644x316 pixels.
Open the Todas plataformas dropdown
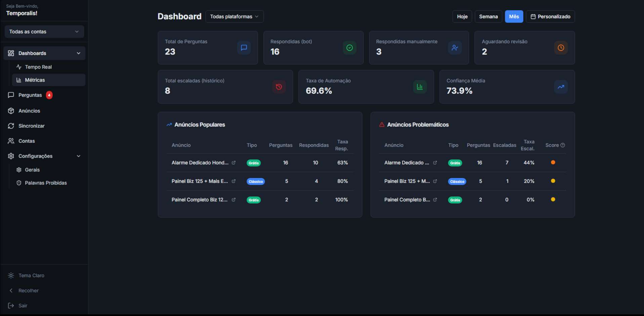(x=234, y=16)
